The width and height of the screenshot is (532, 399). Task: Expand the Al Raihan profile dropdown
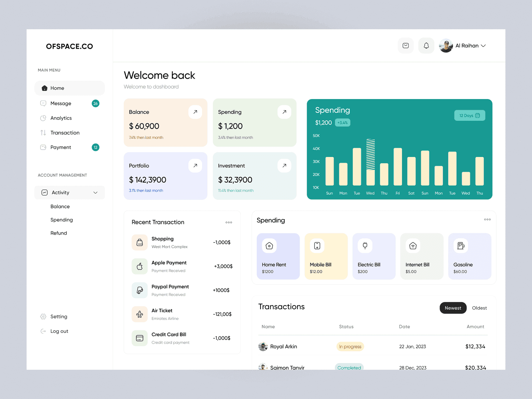click(x=463, y=45)
